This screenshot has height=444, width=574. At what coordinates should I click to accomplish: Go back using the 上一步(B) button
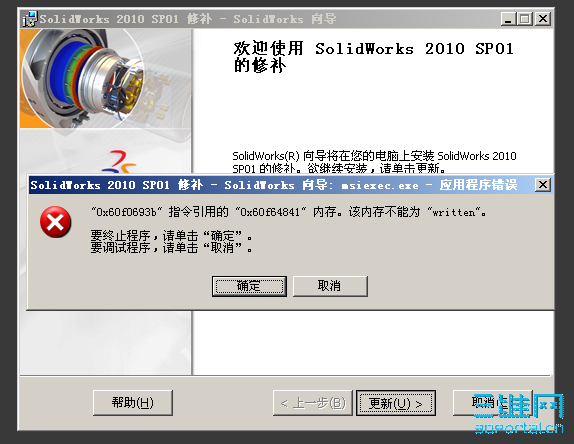pyautogui.click(x=313, y=403)
